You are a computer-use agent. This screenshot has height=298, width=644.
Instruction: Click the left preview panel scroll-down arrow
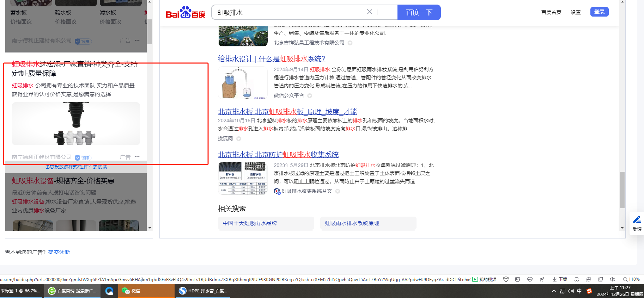(150, 228)
